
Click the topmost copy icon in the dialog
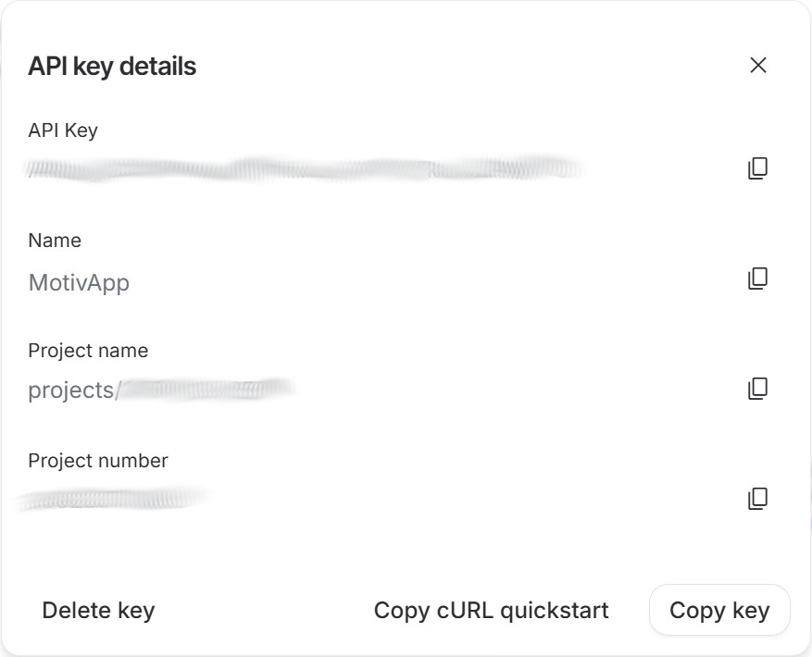tap(759, 168)
